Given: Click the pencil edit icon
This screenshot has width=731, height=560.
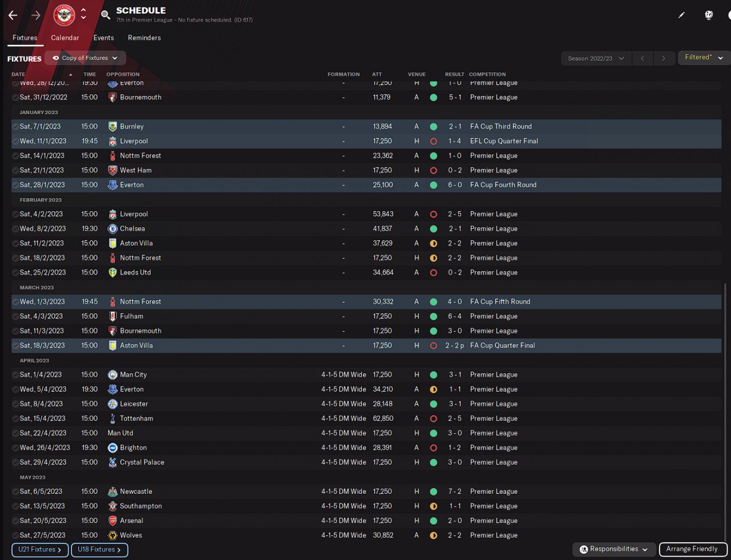Looking at the screenshot, I should (681, 15).
